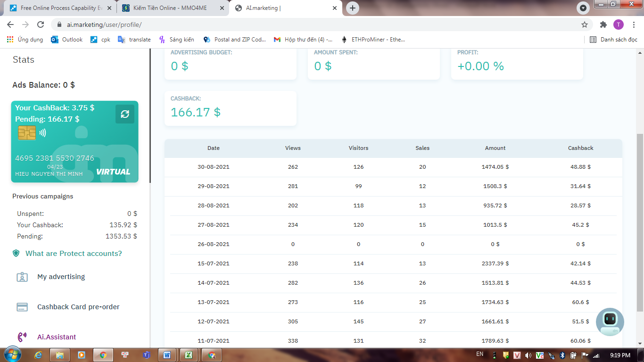644x362 pixels.
Task: Reload the ai.marketing page
Action: (x=41, y=25)
